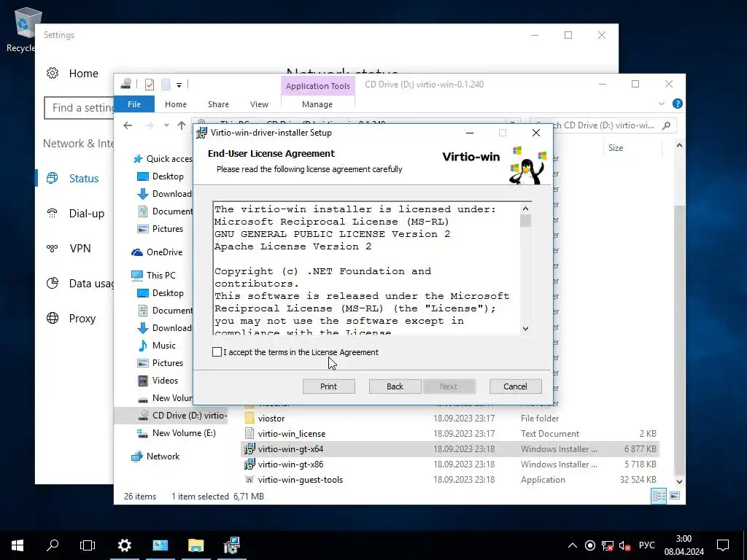747x560 pixels.
Task: Click the virtio-win-gt-x64 installer icon
Action: [249, 448]
